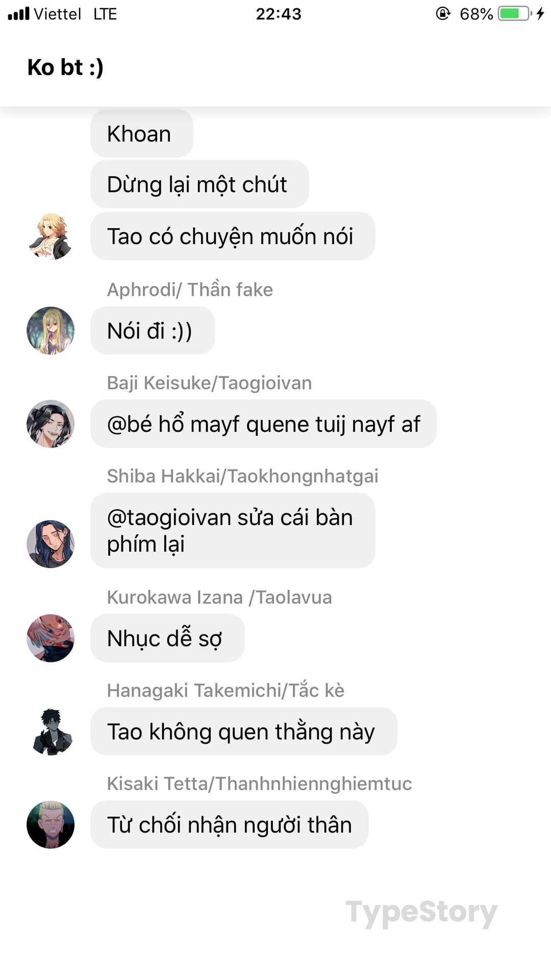Select the "Tao không quen thằng này" message
Image resolution: width=551 pixels, height=980 pixels.
click(244, 731)
